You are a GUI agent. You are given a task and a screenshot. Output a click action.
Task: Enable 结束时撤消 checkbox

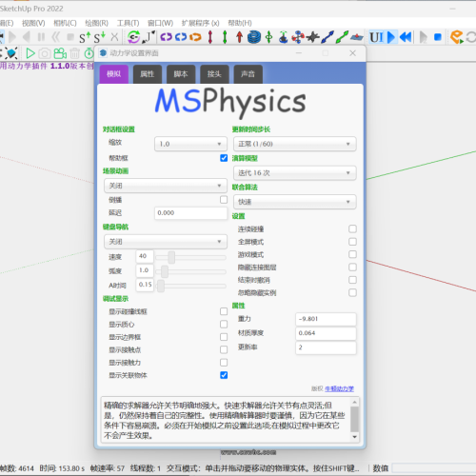[352, 280]
